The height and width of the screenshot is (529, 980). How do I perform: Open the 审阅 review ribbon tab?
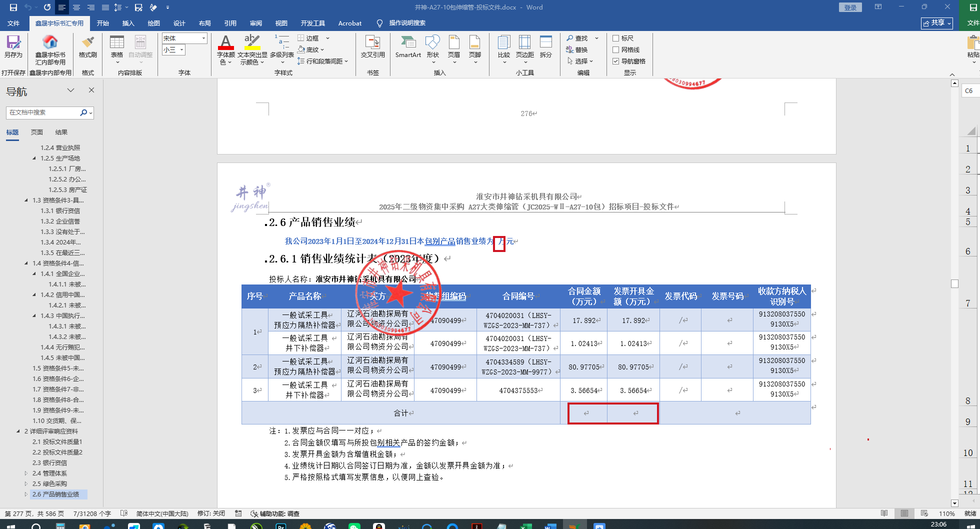click(256, 23)
